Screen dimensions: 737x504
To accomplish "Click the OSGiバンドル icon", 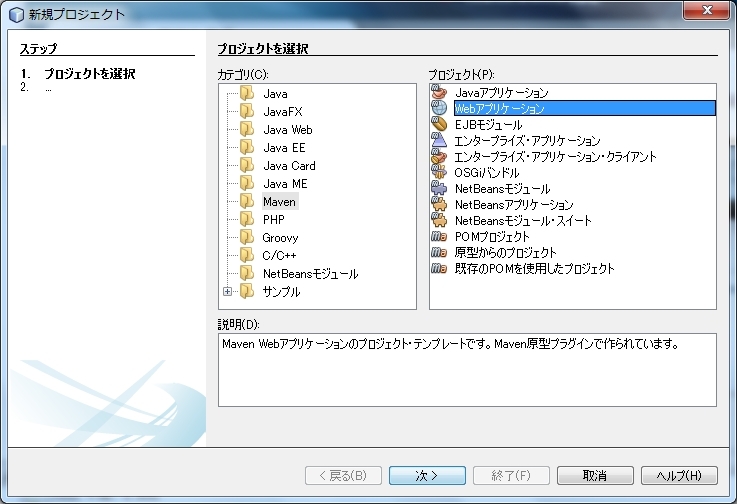I will [x=439, y=172].
